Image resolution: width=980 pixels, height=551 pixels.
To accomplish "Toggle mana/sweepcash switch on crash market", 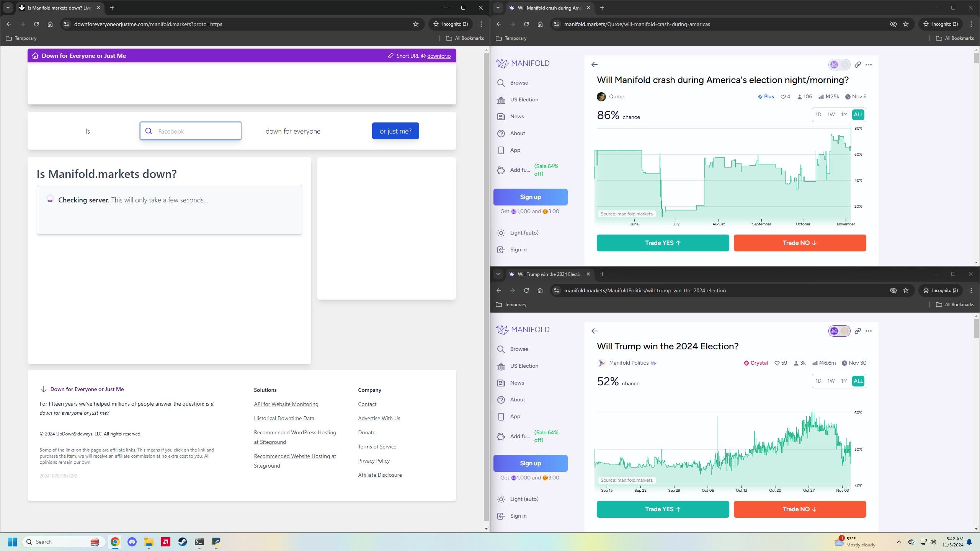I will coord(840,65).
